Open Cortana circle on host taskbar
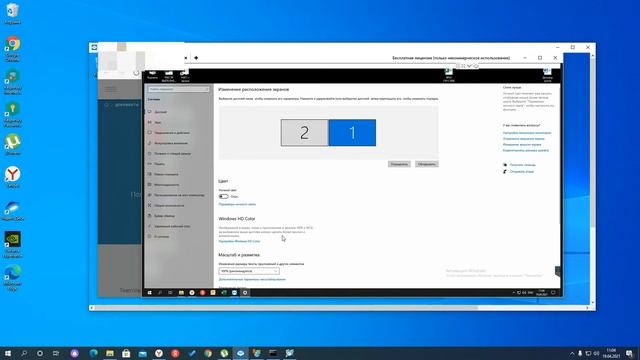The image size is (640, 360). coord(40,353)
